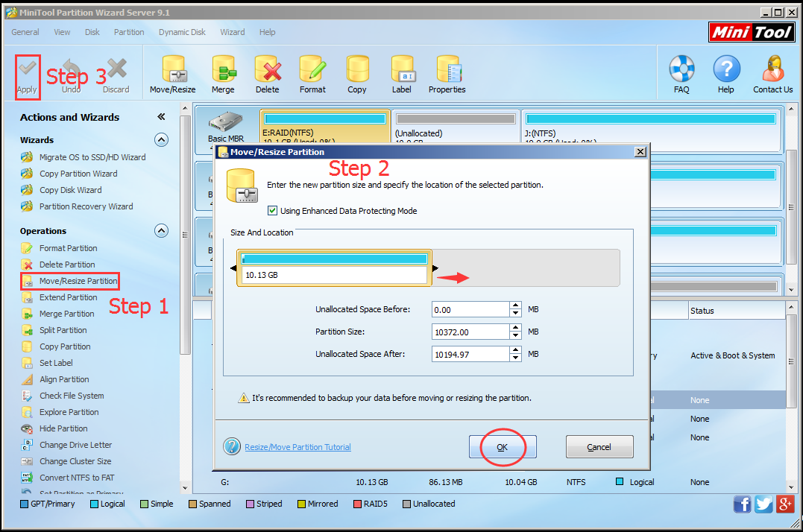Open the View menu
This screenshot has height=532, width=803.
(62, 32)
